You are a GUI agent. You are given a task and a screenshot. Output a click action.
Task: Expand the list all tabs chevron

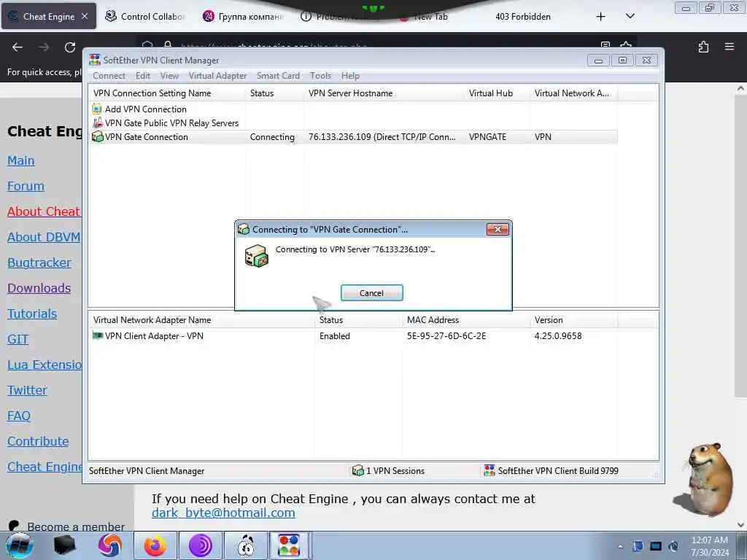point(630,16)
